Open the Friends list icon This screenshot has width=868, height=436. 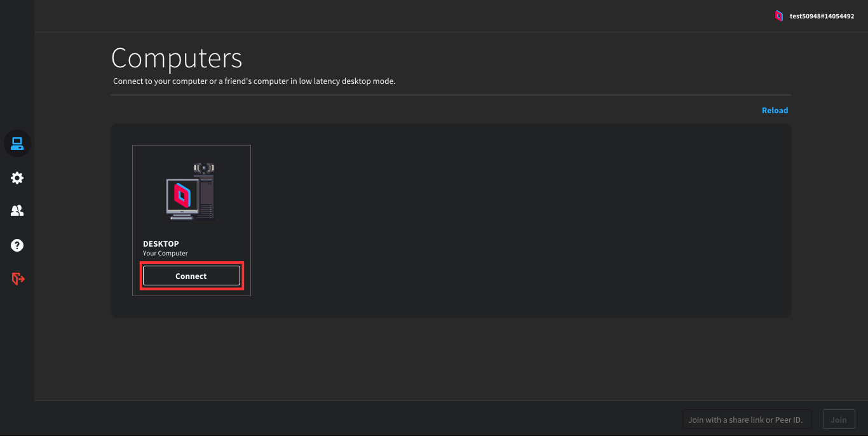17,211
